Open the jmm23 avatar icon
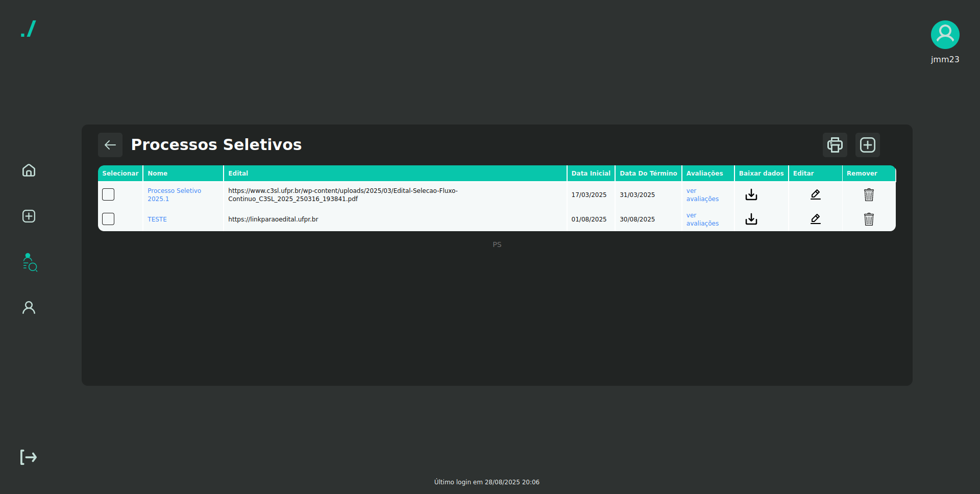The image size is (980, 494). 945,35
